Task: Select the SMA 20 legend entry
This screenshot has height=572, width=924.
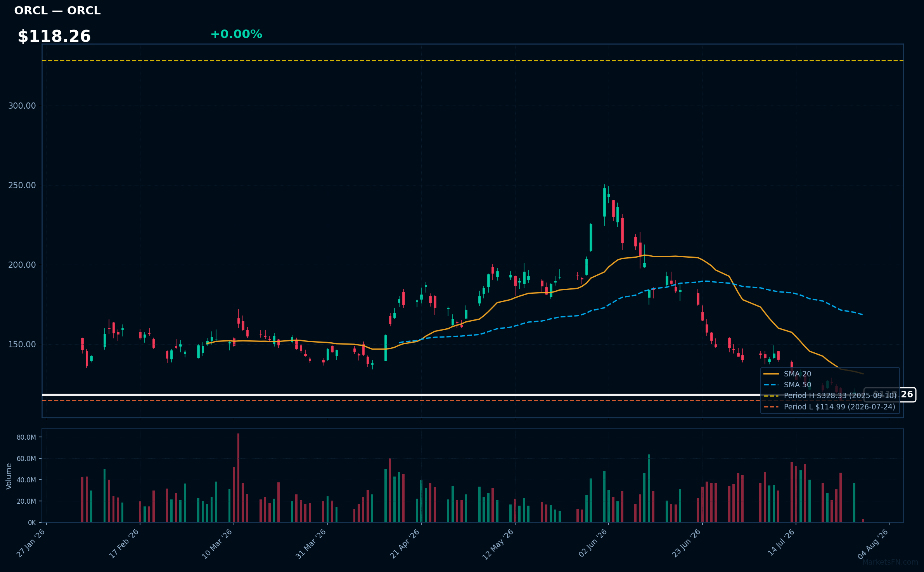Action: [787, 374]
